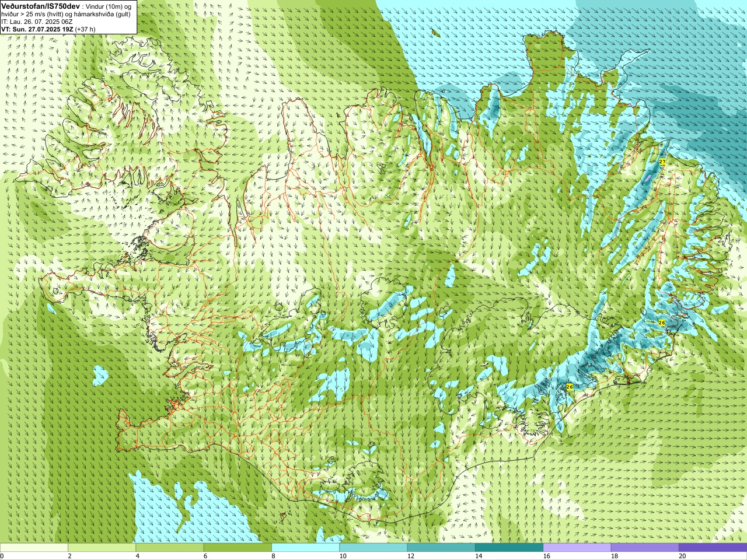The width and height of the screenshot is (747, 560).
Task: Click the legend value '16'
Action: click(546, 556)
